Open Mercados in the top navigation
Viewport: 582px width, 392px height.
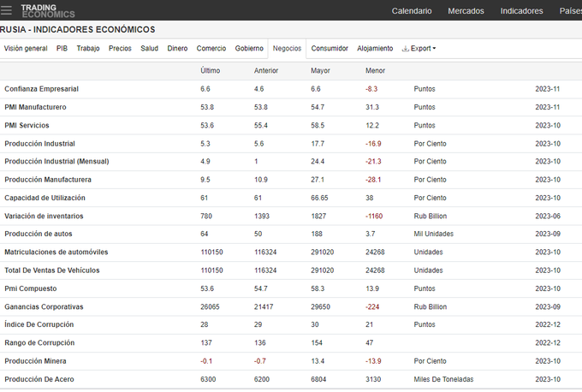(466, 11)
